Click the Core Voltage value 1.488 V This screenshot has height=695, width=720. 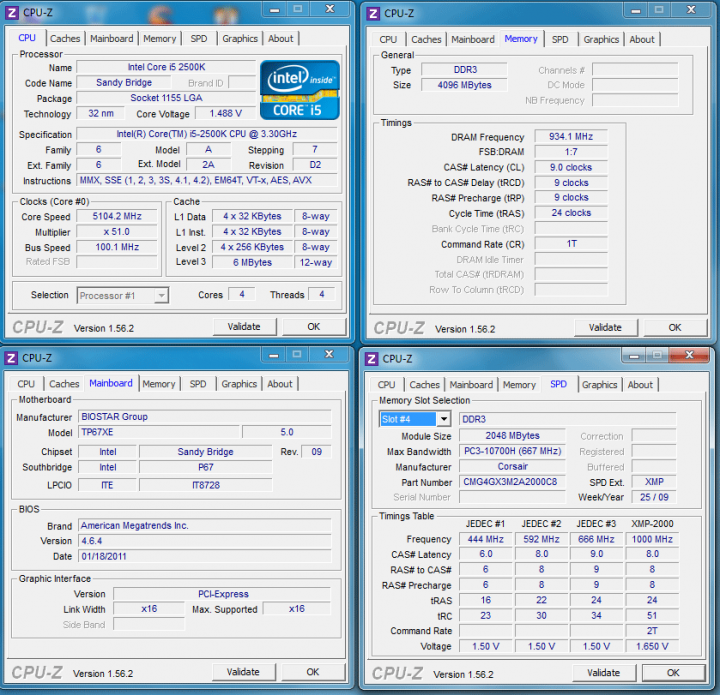225,113
